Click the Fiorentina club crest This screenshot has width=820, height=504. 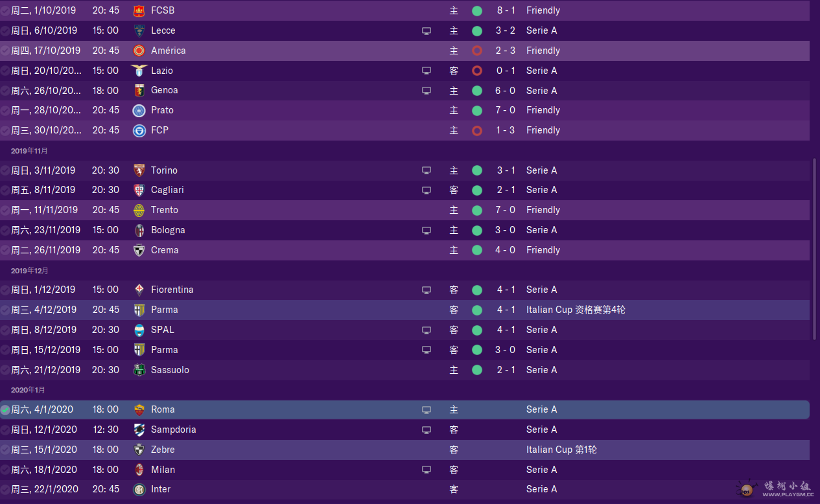coord(139,290)
